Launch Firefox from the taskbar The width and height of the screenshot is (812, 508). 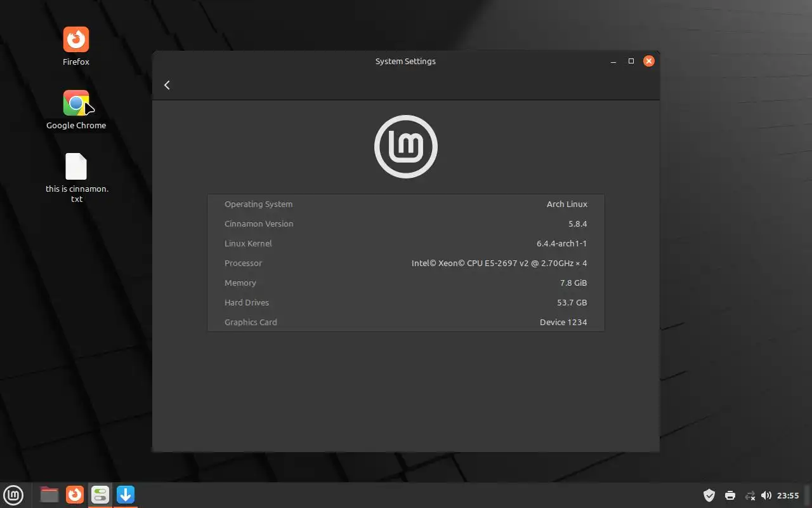tap(75, 495)
